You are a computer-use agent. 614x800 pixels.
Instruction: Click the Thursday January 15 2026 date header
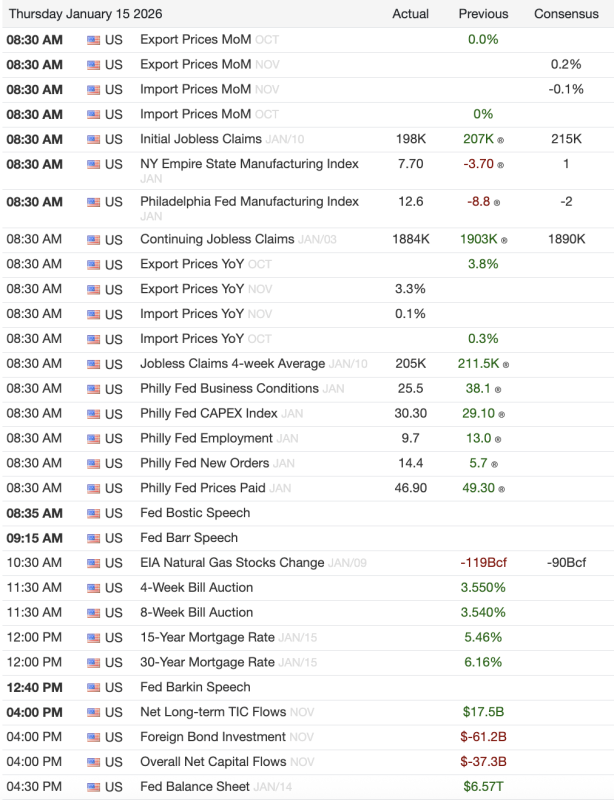[85, 14]
